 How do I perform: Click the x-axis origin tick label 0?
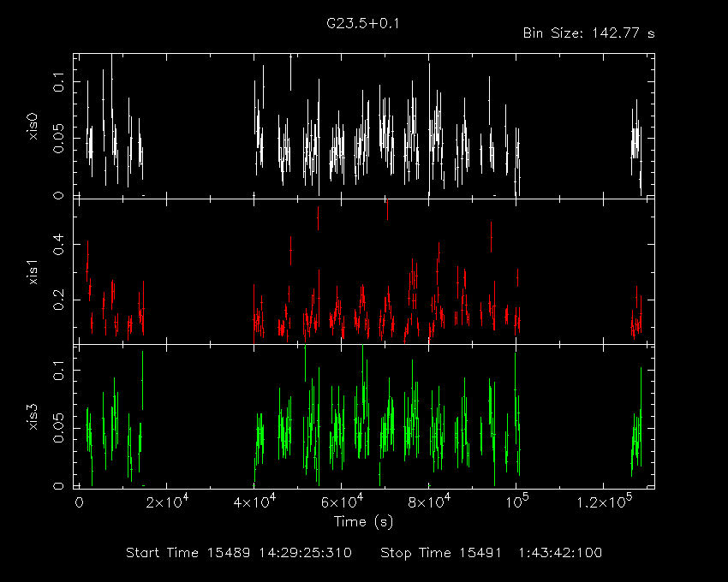coord(79,502)
